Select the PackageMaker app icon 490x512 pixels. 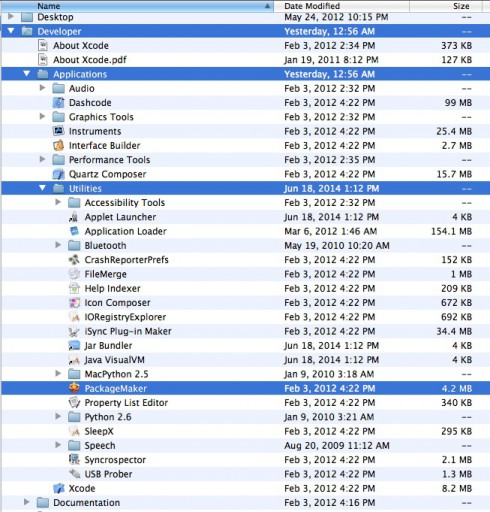point(74,388)
